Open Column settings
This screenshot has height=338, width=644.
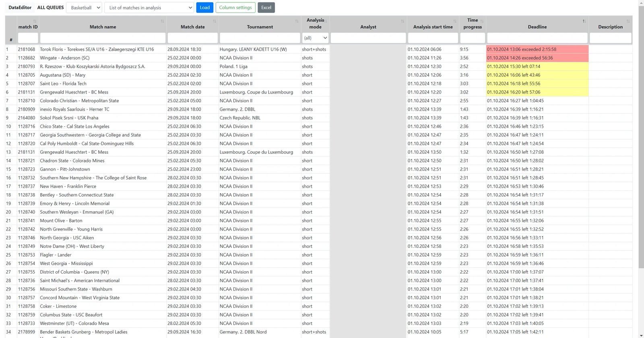click(235, 8)
